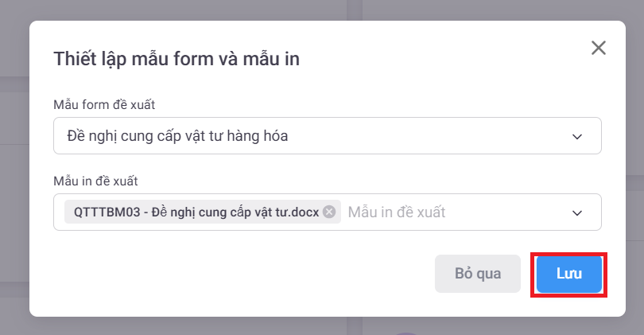Image resolution: width=644 pixels, height=335 pixels.
Task: Remove the QTTTBM03 docx tag
Action: click(x=329, y=212)
